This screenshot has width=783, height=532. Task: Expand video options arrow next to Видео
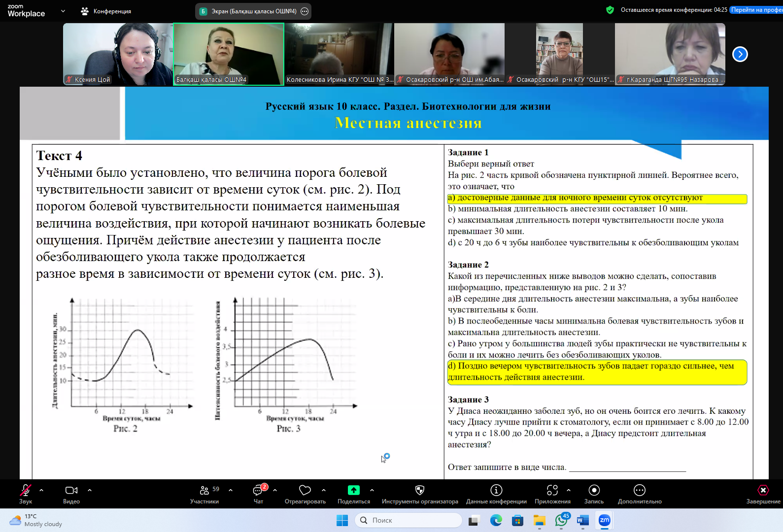click(90, 490)
